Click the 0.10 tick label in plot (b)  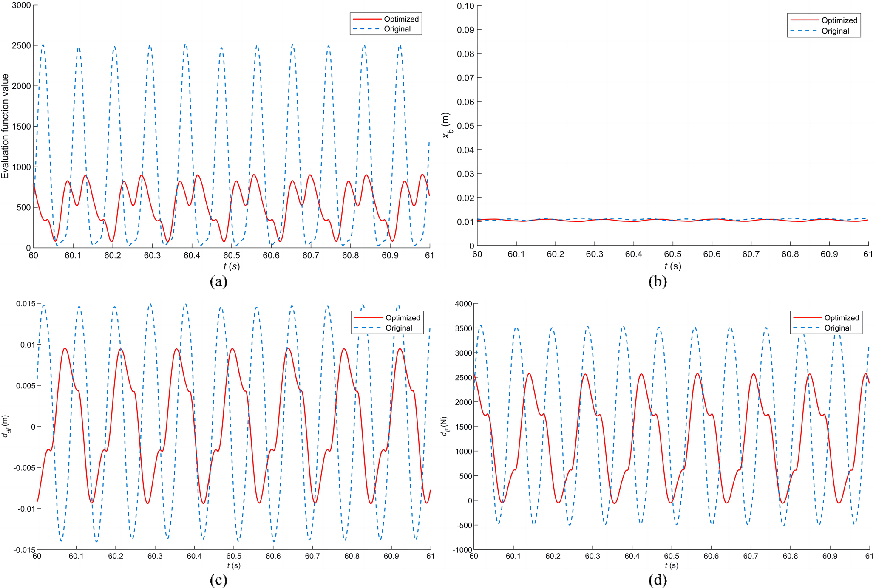pyautogui.click(x=465, y=6)
